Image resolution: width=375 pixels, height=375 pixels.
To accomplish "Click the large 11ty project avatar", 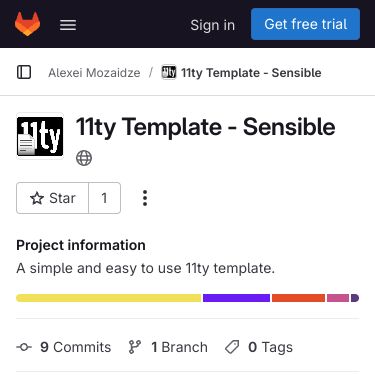I will (40, 136).
